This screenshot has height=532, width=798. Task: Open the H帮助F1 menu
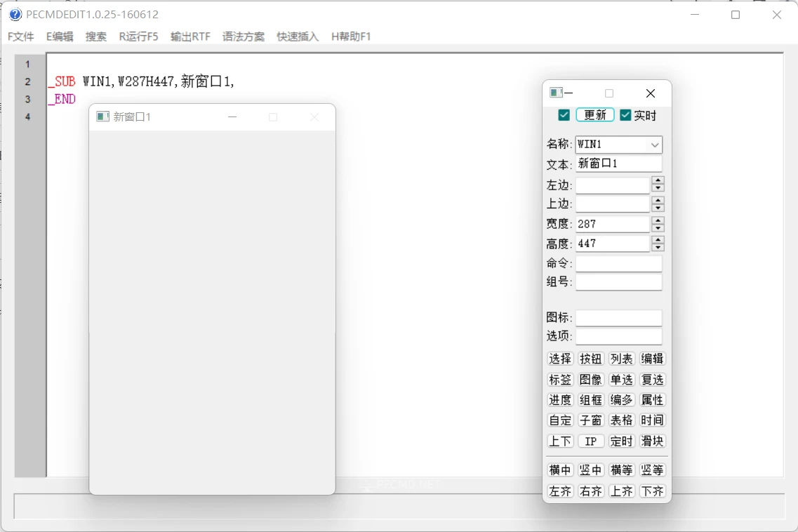(x=351, y=36)
